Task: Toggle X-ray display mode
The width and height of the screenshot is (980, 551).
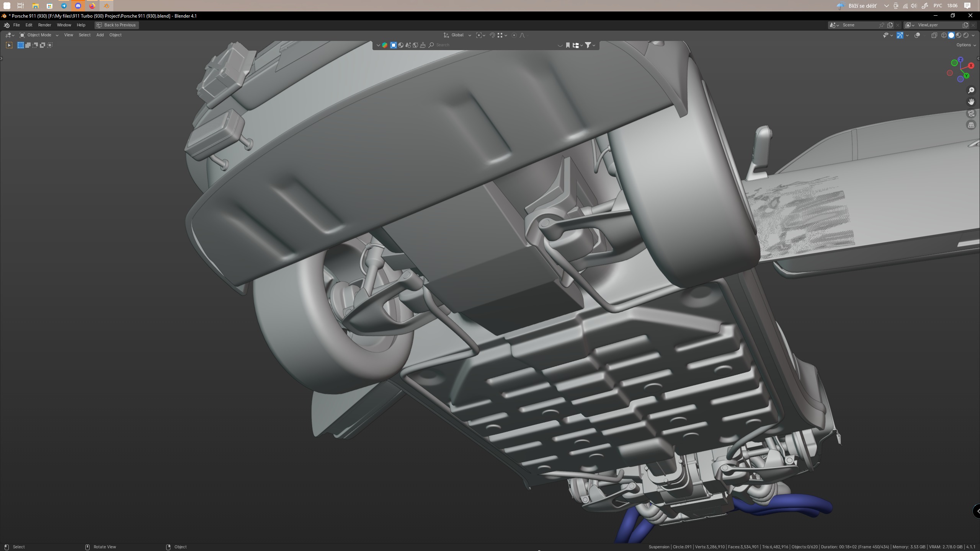Action: coord(934,35)
